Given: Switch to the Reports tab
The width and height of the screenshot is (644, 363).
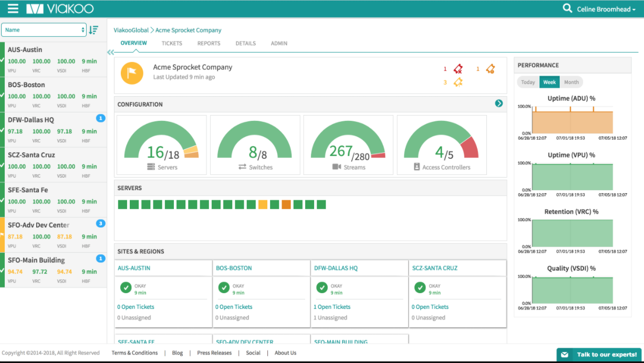Looking at the screenshot, I should click(209, 44).
